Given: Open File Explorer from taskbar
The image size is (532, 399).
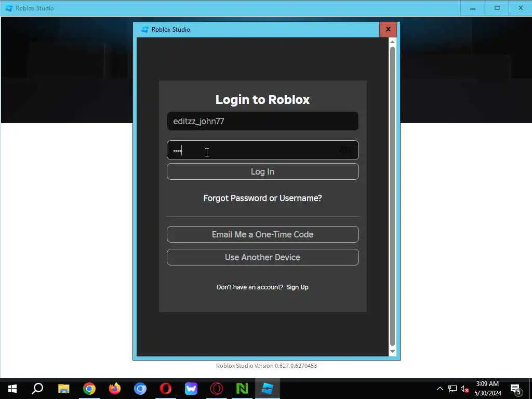Looking at the screenshot, I should [x=63, y=389].
